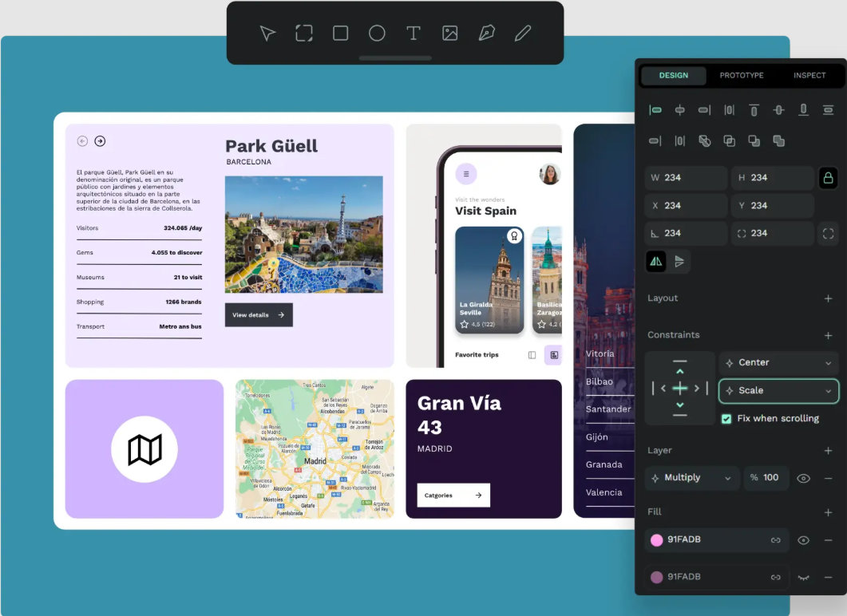Open the Scale constraint dropdown
The image size is (847, 616).
[778, 391]
